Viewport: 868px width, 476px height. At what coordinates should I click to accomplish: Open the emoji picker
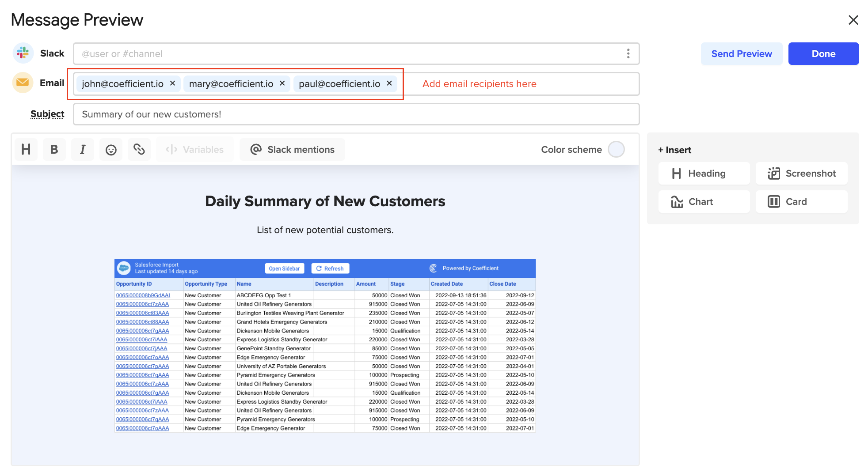pyautogui.click(x=111, y=150)
